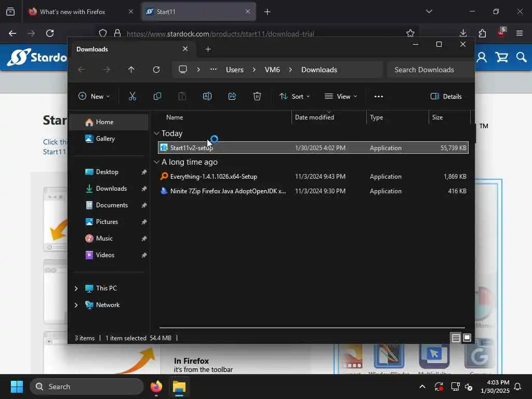The height and width of the screenshot is (399, 532).
Task: Open a new tab in Firefox
Action: click(268, 12)
